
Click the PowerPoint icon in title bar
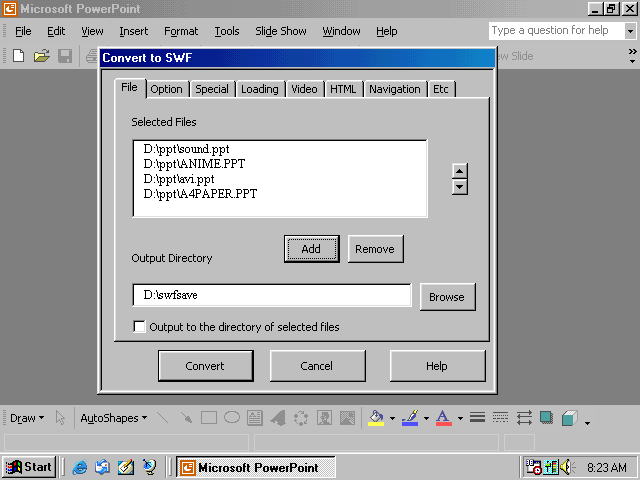(x=9, y=9)
